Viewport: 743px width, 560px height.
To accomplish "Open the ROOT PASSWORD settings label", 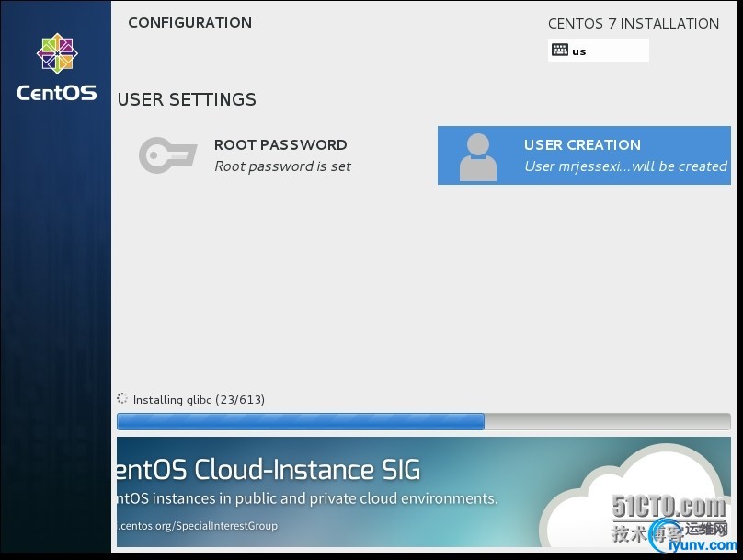I will click(x=280, y=144).
